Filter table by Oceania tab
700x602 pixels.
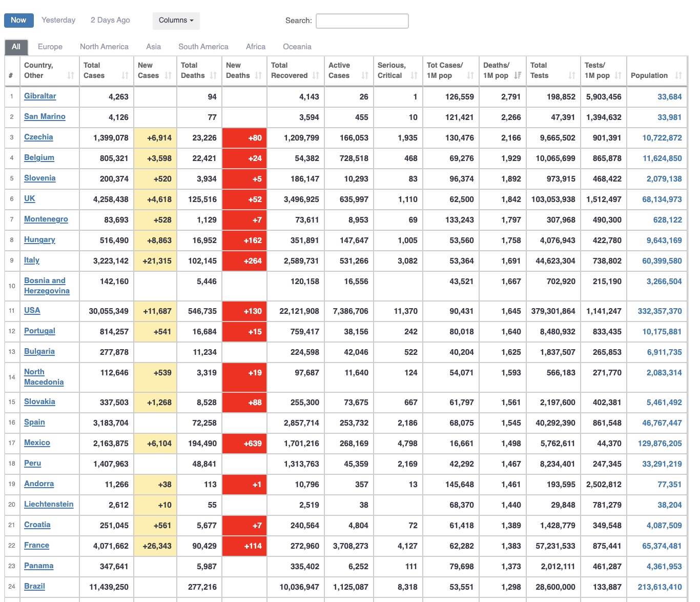(297, 47)
